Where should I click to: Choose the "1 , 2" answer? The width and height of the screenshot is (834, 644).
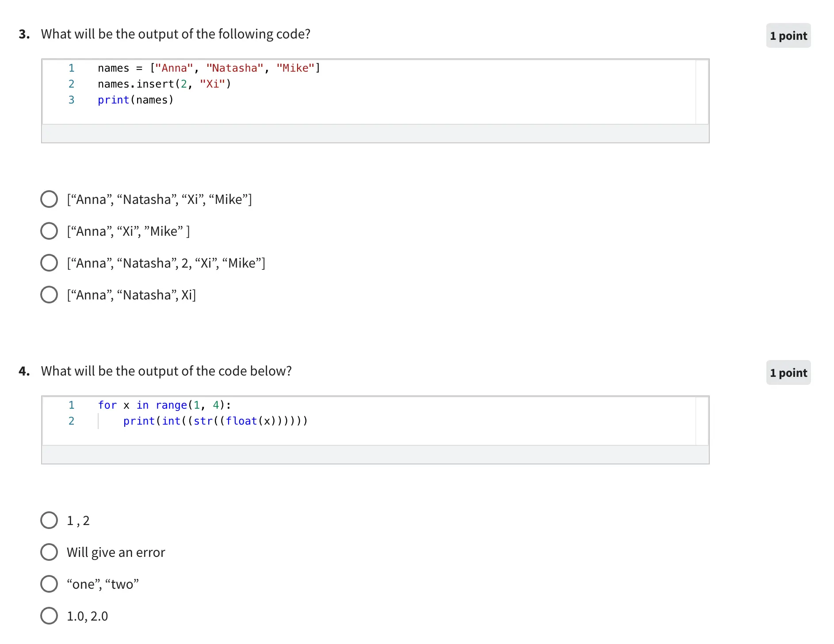pyautogui.click(x=49, y=520)
